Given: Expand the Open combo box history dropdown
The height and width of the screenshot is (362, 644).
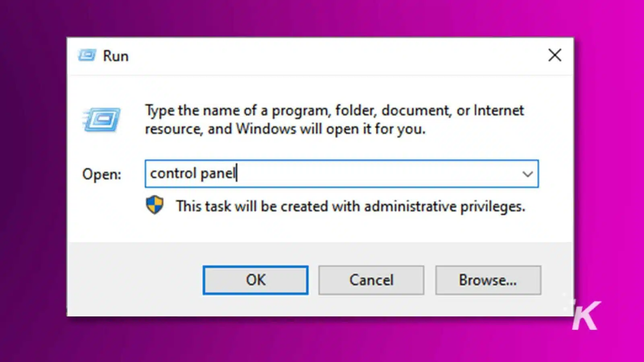Looking at the screenshot, I should pos(527,174).
